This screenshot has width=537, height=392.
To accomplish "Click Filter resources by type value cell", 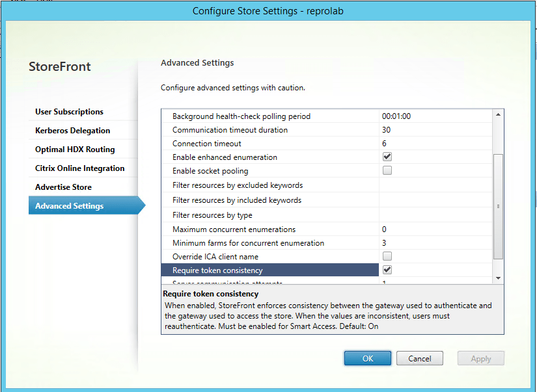I will coord(435,215).
